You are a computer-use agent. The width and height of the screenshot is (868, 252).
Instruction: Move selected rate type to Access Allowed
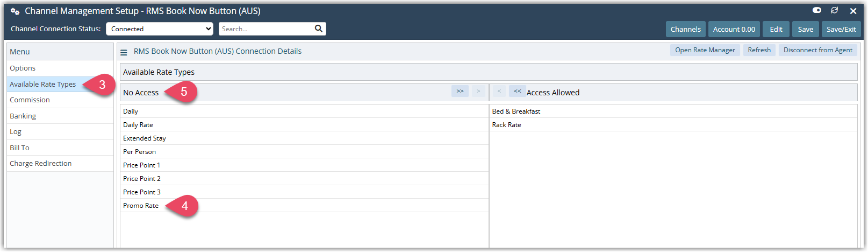click(x=478, y=91)
